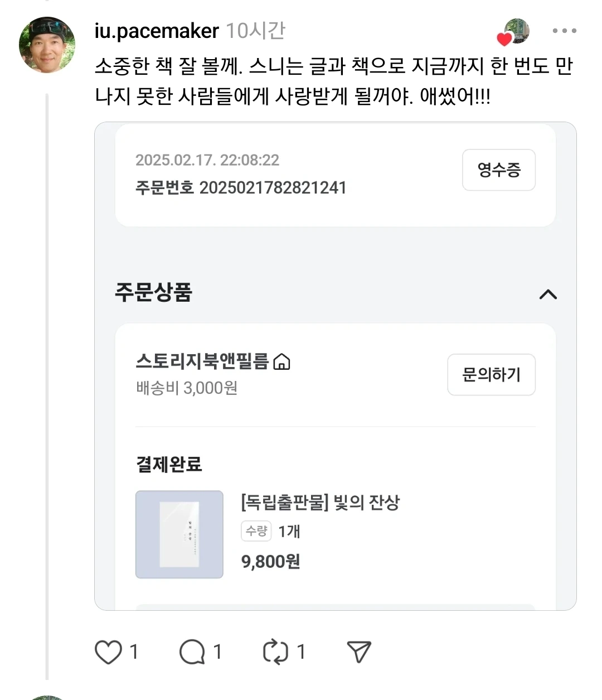Image resolution: width=602 pixels, height=700 pixels.
Task: Repost using the circular arrows icon
Action: [x=275, y=652]
